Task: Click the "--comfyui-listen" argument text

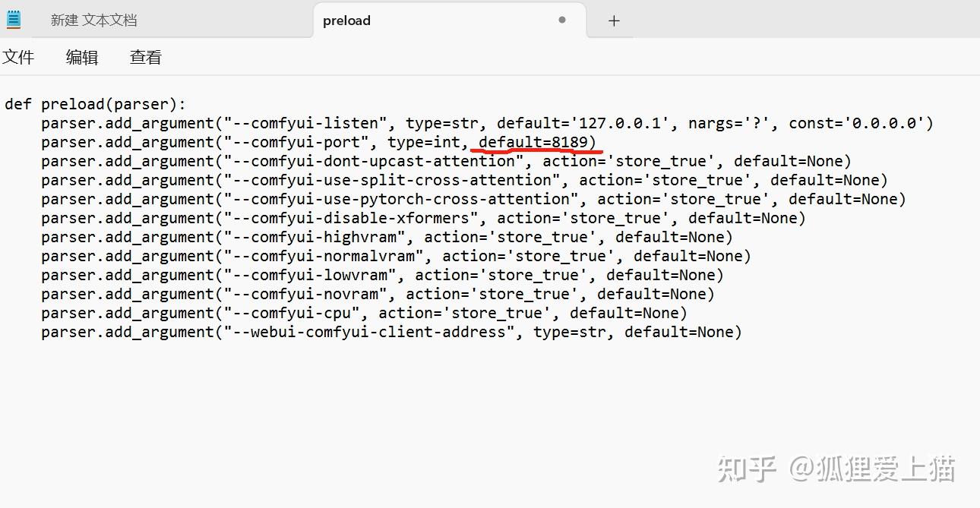Action: pos(305,123)
